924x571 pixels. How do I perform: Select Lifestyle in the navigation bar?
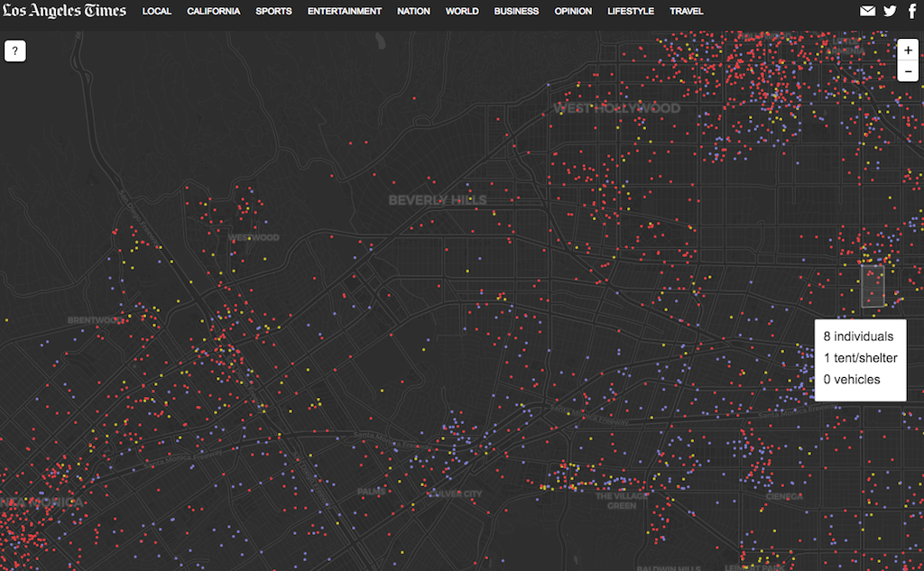(631, 12)
